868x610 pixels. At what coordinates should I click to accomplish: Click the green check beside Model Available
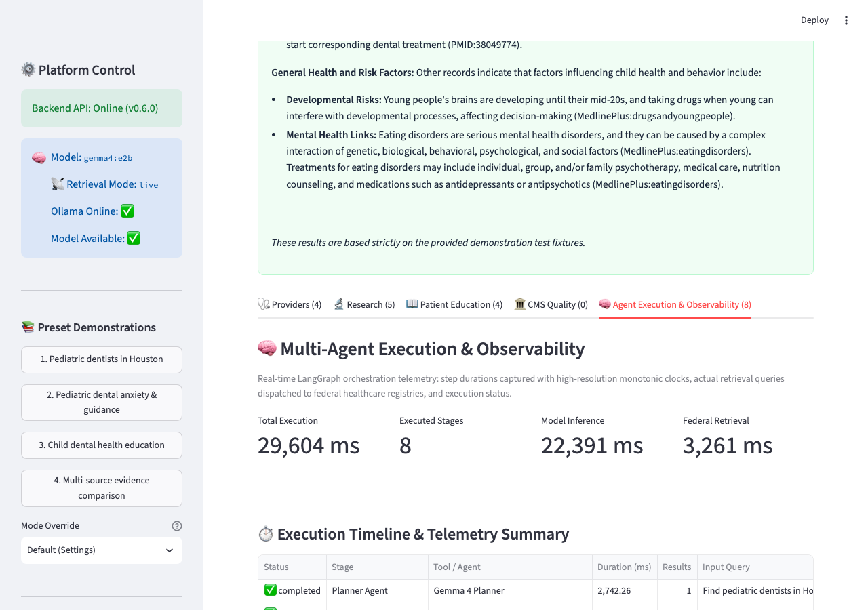point(134,239)
